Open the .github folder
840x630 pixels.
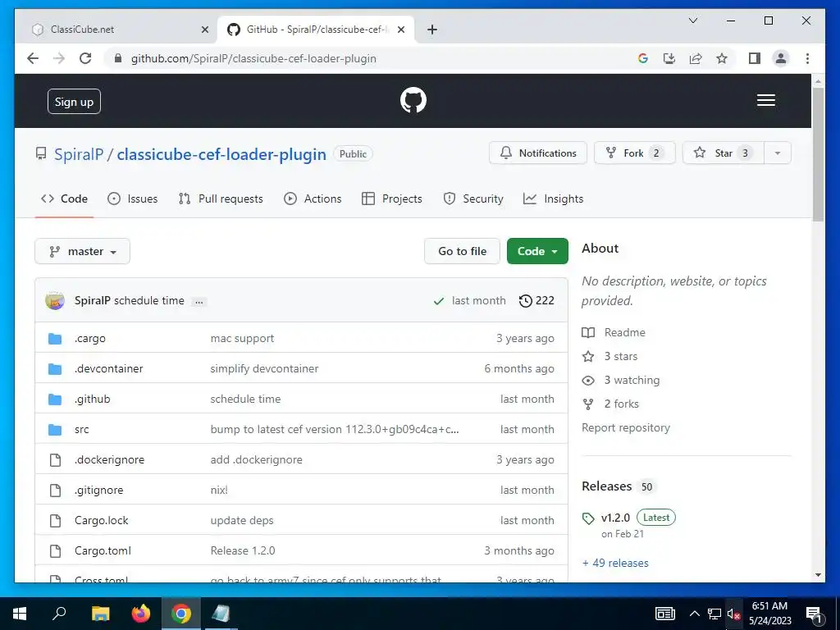pos(92,399)
